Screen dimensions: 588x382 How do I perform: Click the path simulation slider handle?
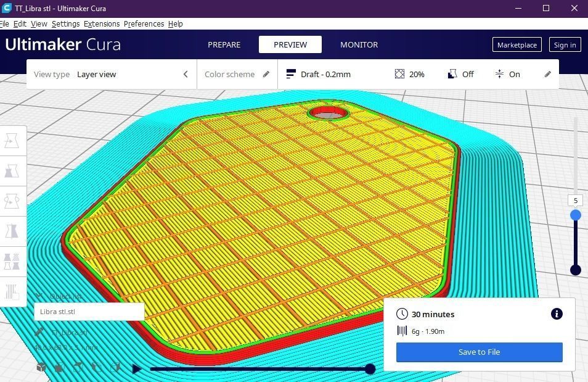point(370,369)
